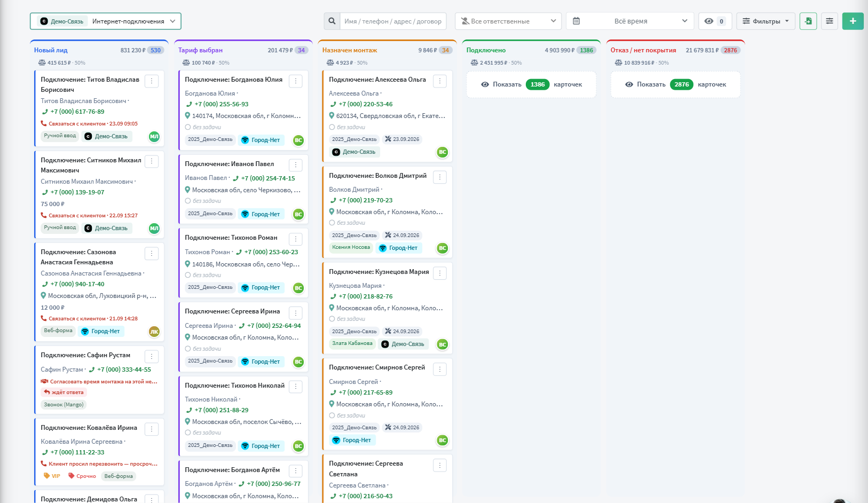Click the scales icon under Новый лид
Viewport: 868px width, 503px height.
click(x=42, y=62)
